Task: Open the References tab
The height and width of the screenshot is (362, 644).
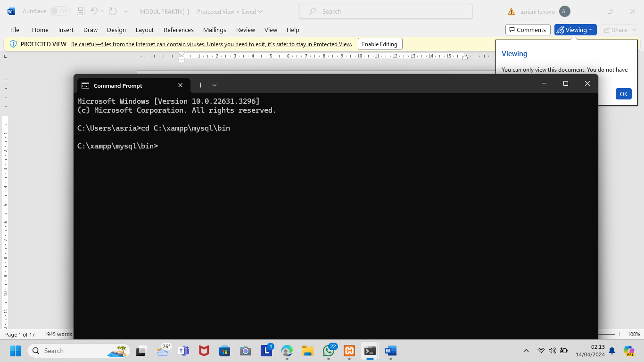Action: click(179, 30)
